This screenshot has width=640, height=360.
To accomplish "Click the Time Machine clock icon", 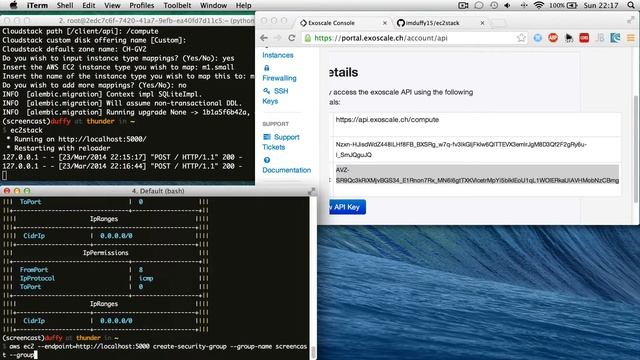I will click(x=494, y=5).
